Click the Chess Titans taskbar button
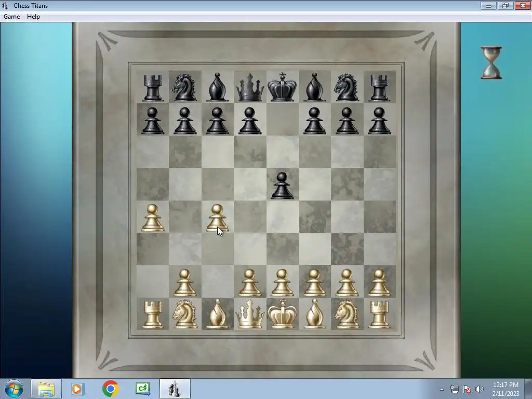532x399 pixels. [175, 389]
